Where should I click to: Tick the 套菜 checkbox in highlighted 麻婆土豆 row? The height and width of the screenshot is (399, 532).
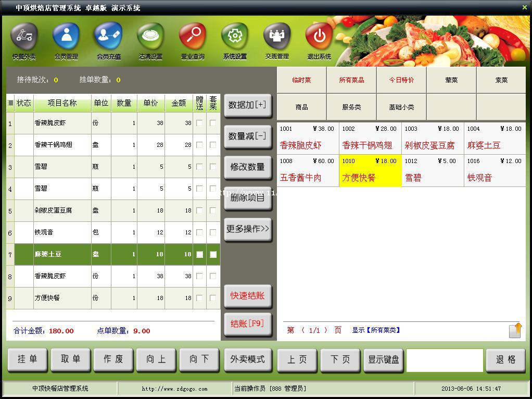[x=213, y=254]
